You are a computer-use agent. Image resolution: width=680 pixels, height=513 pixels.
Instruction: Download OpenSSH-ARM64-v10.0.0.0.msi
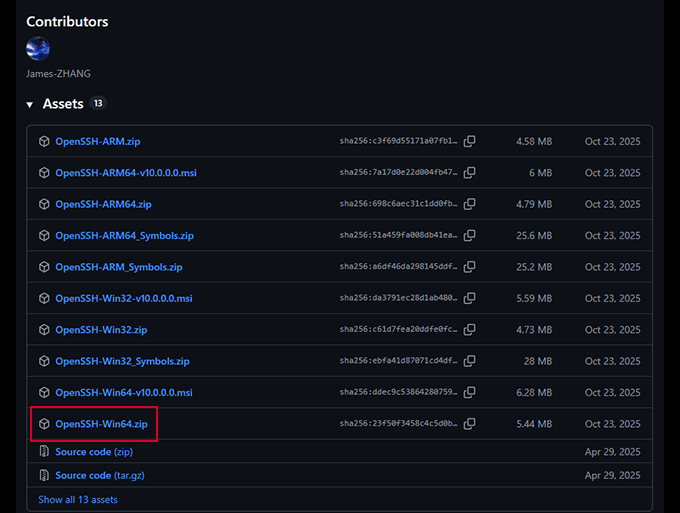[x=126, y=173]
